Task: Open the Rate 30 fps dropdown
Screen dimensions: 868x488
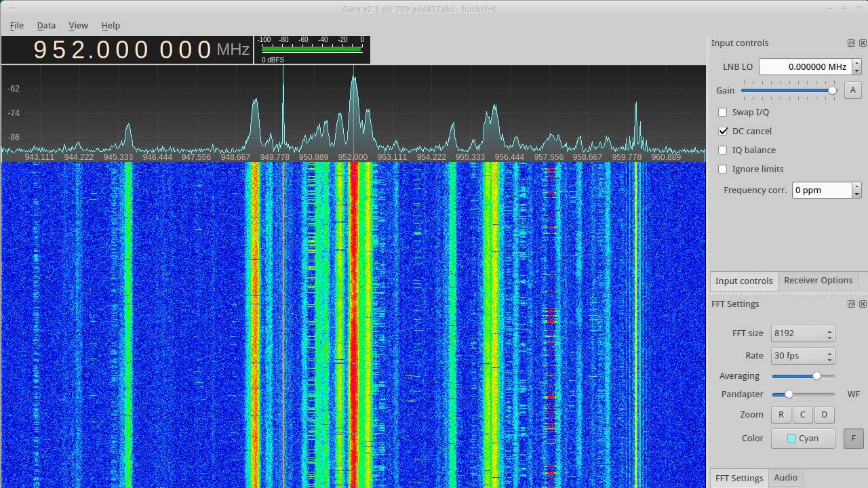Action: [802, 356]
